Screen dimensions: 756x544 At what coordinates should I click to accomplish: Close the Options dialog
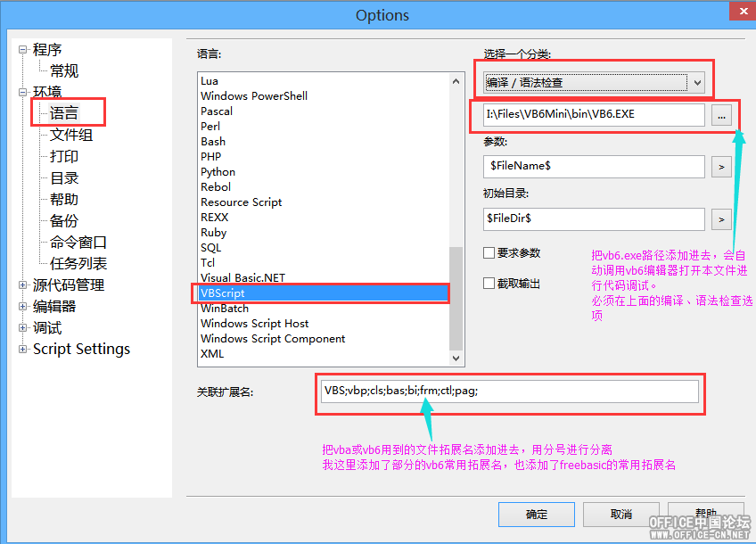pyautogui.click(x=743, y=11)
